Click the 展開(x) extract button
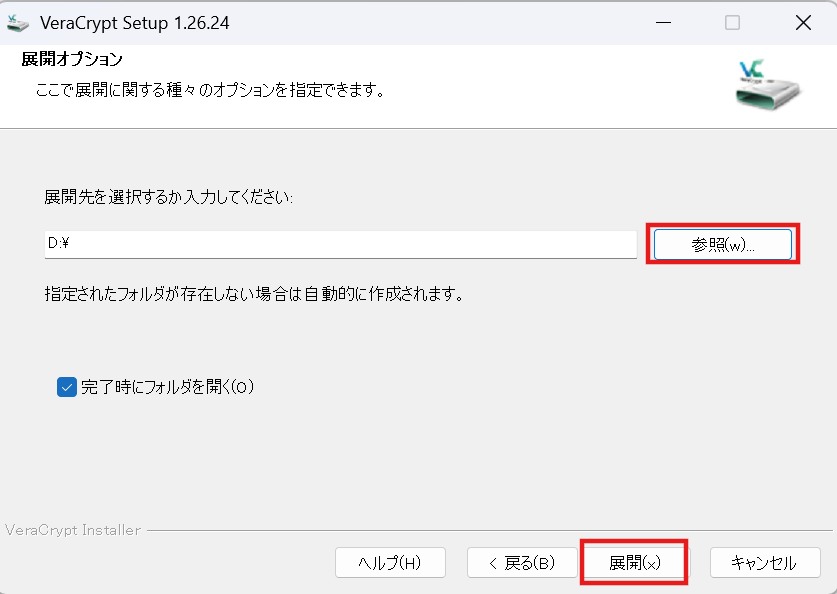This screenshot has height=594, width=837. tap(634, 563)
